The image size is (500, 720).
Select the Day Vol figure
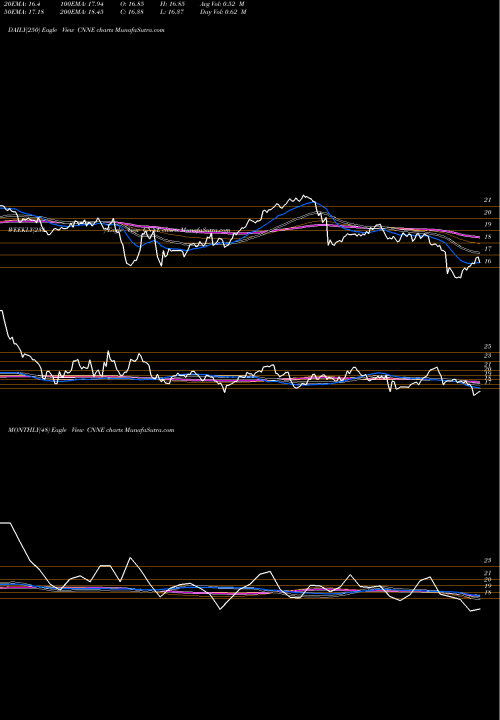pos(223,12)
